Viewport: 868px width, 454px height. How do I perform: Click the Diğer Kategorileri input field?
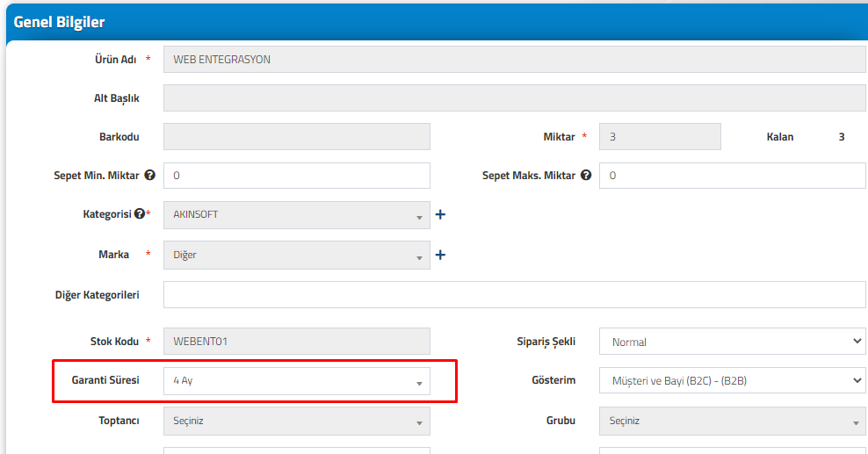(x=514, y=295)
